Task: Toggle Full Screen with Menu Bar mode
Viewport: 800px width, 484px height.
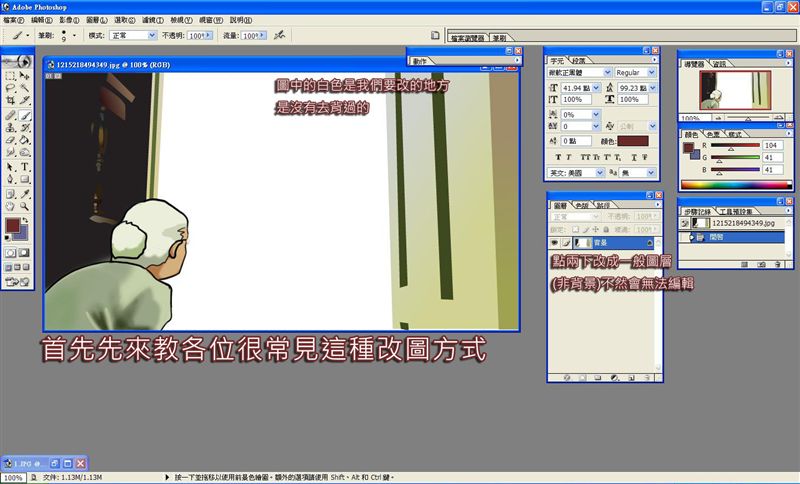Action: point(17,267)
